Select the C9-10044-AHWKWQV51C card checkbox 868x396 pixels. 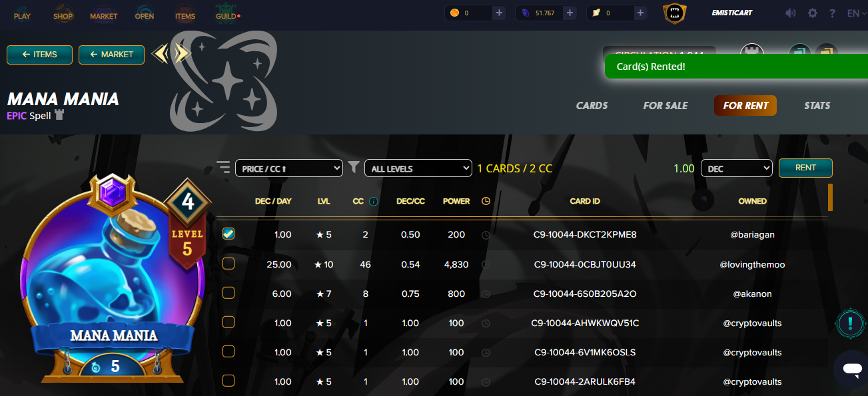(x=228, y=322)
